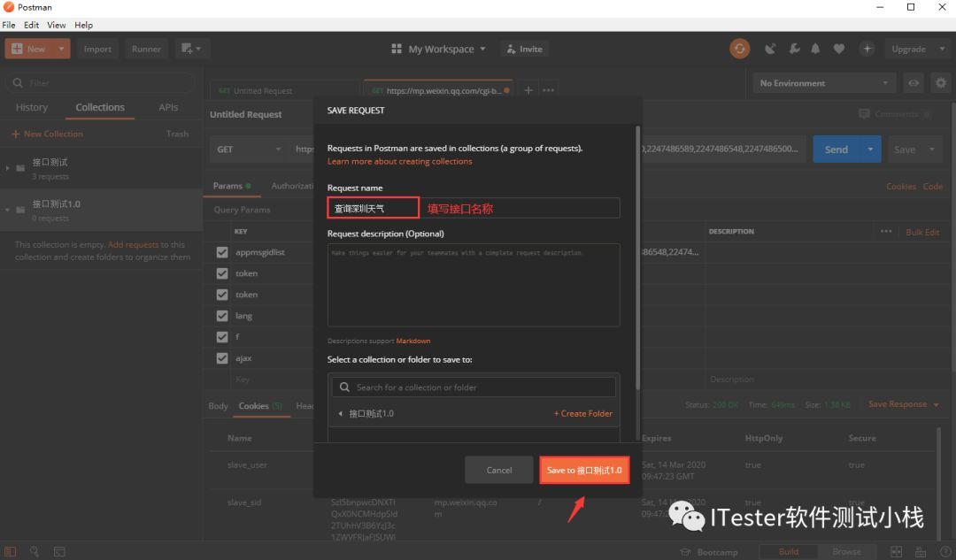Click the environment quick look eye icon
Image resolution: width=956 pixels, height=560 pixels.
[x=914, y=83]
